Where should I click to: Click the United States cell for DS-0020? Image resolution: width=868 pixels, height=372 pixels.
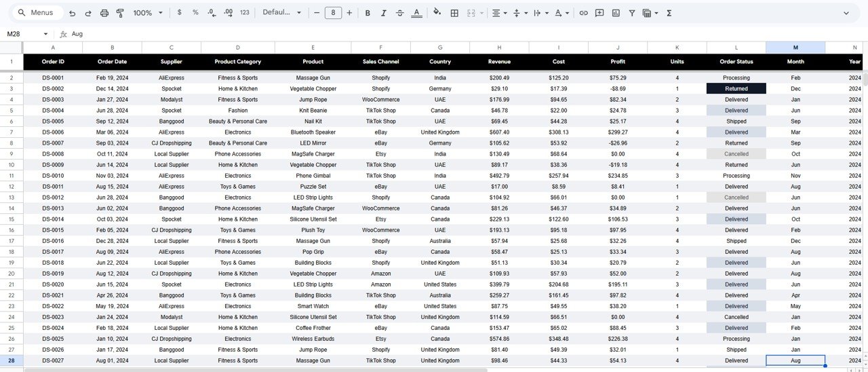pyautogui.click(x=439, y=284)
